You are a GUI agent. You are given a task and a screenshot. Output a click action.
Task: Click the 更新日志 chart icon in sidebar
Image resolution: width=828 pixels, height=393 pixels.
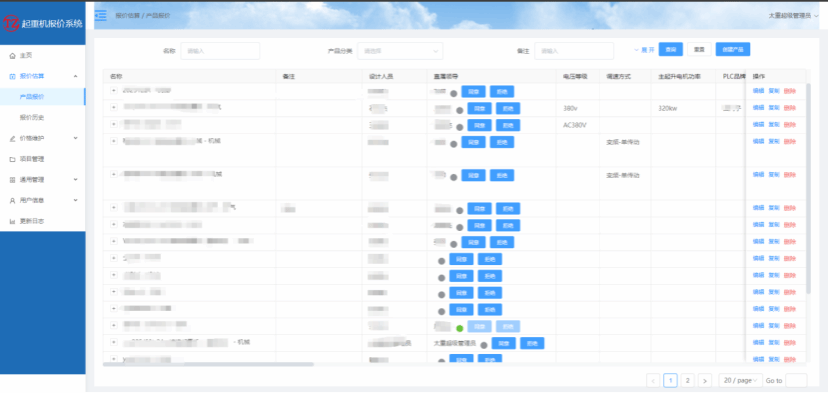coord(13,221)
